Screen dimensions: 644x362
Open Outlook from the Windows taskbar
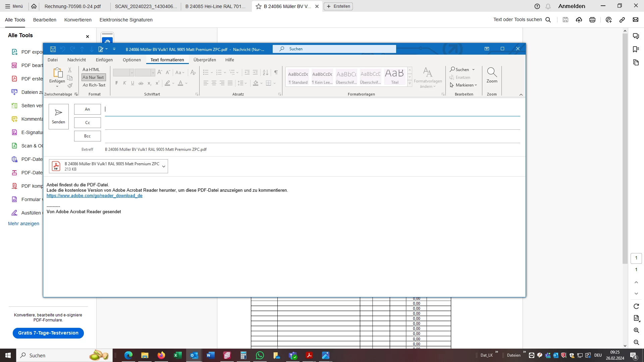pyautogui.click(x=194, y=355)
